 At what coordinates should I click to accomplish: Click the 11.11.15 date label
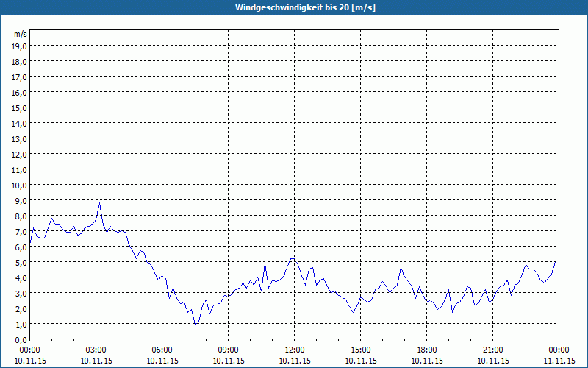click(x=559, y=361)
